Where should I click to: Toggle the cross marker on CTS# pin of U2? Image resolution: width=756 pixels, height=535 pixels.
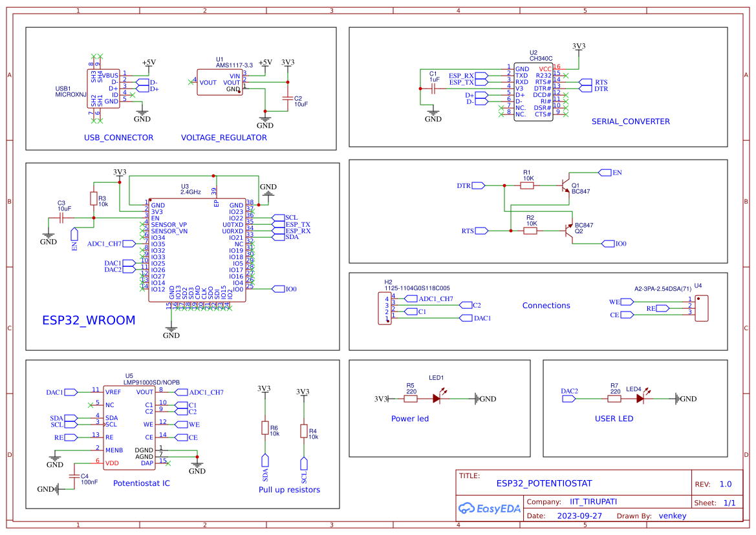click(566, 114)
